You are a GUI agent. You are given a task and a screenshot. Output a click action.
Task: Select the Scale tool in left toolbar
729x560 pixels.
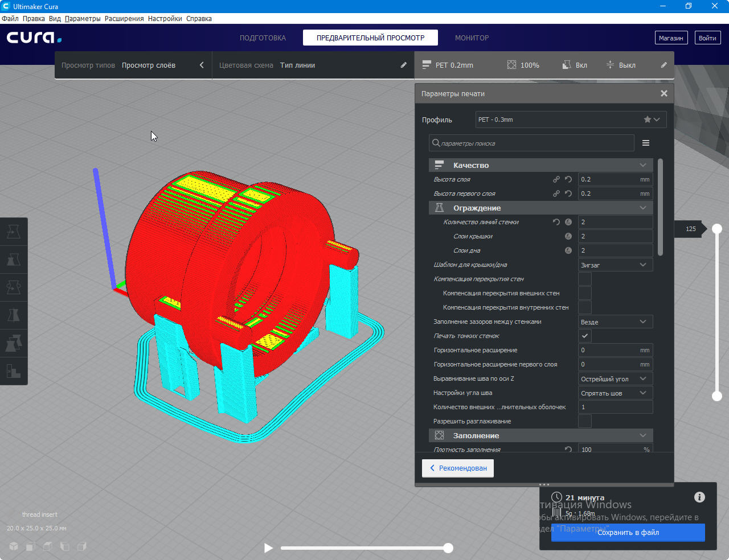tap(14, 260)
